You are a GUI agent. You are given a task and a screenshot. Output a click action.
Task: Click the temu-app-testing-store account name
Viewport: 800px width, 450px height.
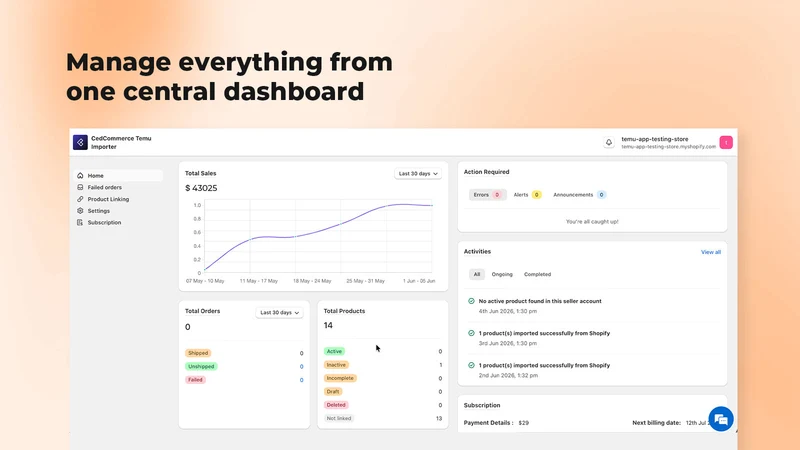tap(655, 139)
